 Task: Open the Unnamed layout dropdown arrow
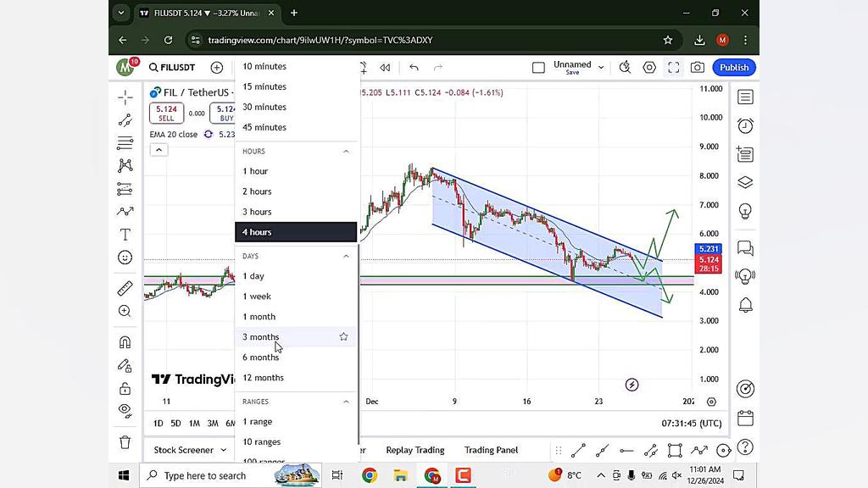(x=601, y=68)
